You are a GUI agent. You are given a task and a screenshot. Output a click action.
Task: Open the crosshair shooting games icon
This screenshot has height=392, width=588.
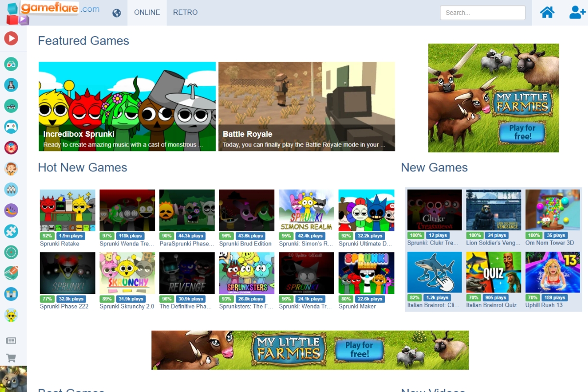tap(11, 252)
